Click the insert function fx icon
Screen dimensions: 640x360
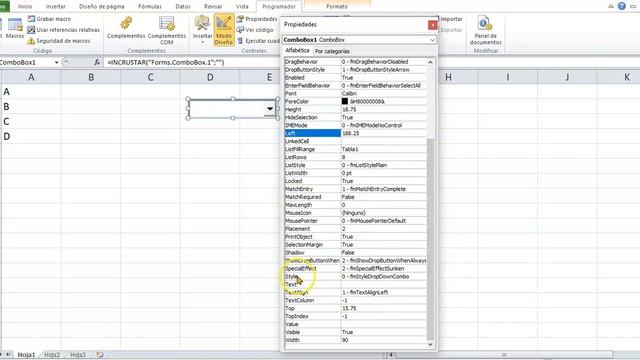point(97,62)
